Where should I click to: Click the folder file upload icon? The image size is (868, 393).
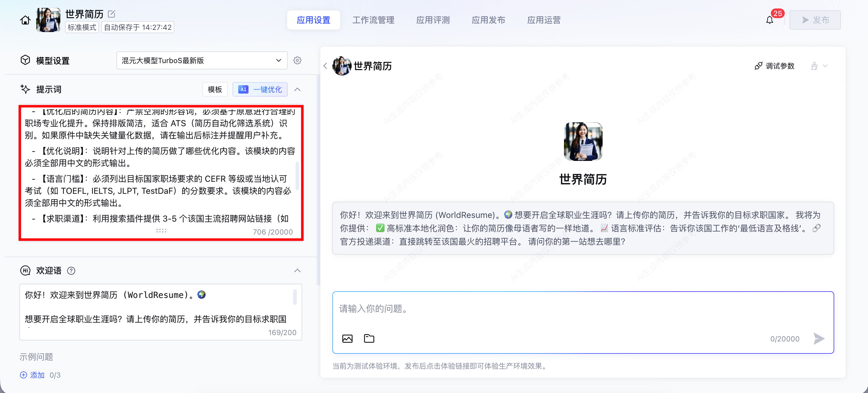pos(369,338)
